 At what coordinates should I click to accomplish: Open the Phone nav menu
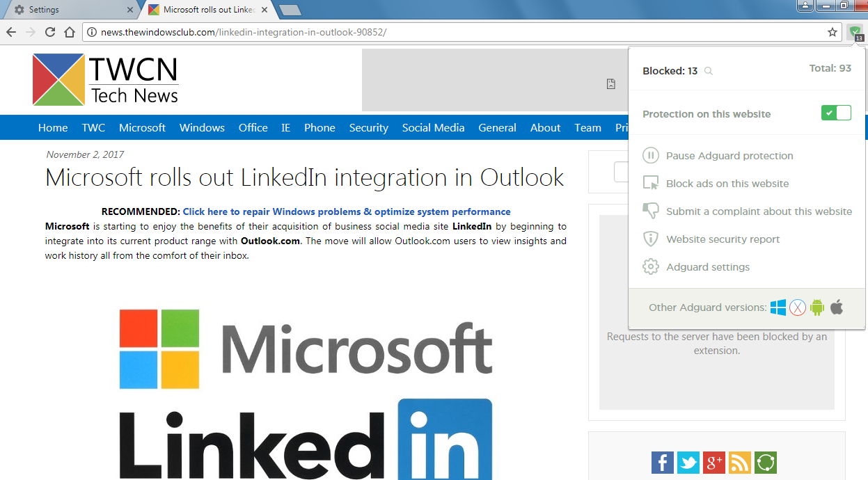click(319, 127)
